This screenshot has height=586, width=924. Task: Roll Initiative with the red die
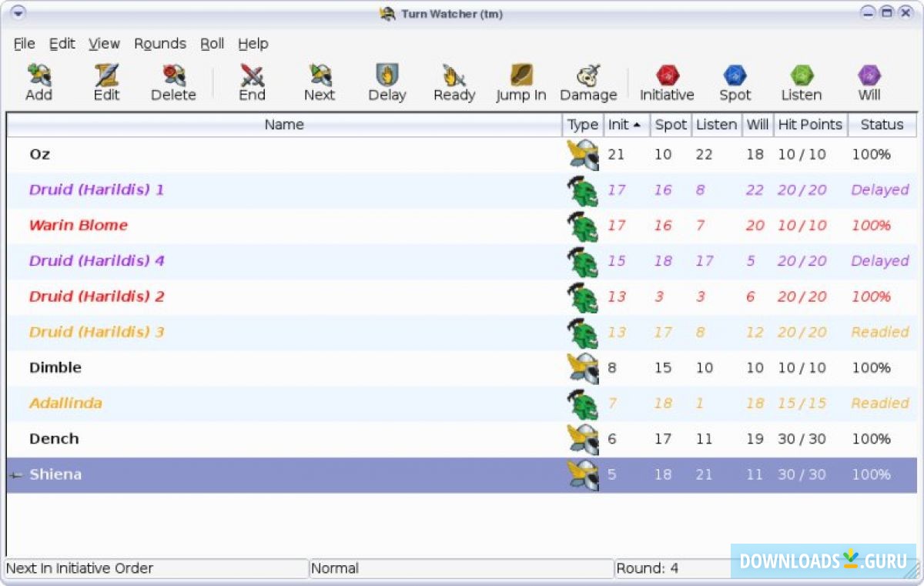[667, 75]
